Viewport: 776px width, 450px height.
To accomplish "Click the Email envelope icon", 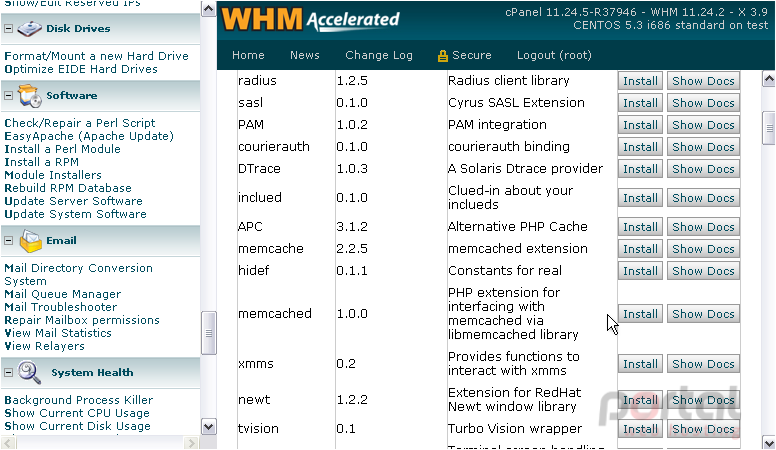I will point(31,241).
